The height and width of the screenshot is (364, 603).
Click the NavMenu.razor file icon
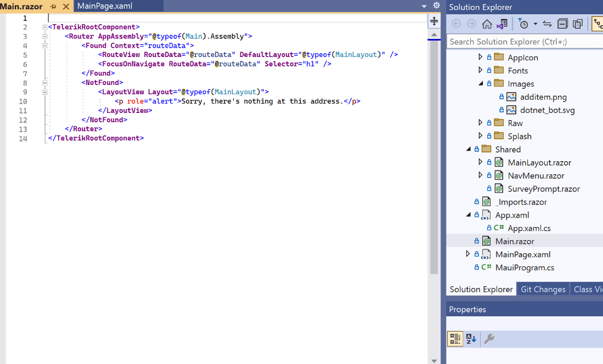point(499,175)
